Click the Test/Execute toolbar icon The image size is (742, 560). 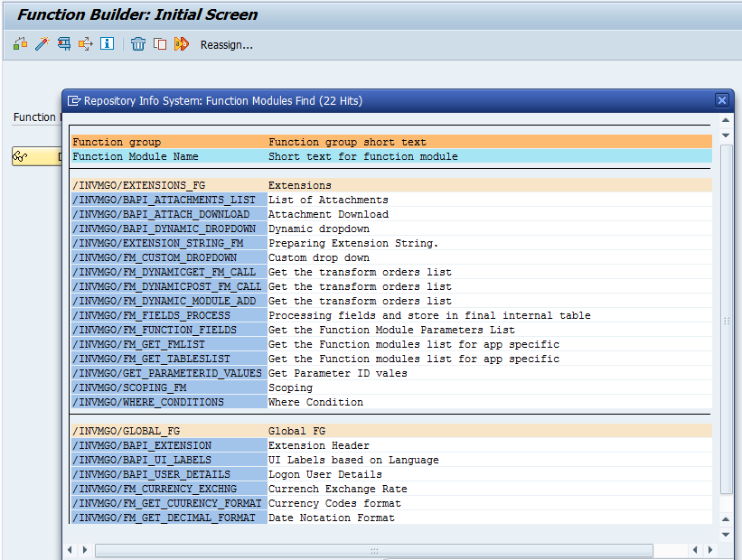(x=64, y=43)
